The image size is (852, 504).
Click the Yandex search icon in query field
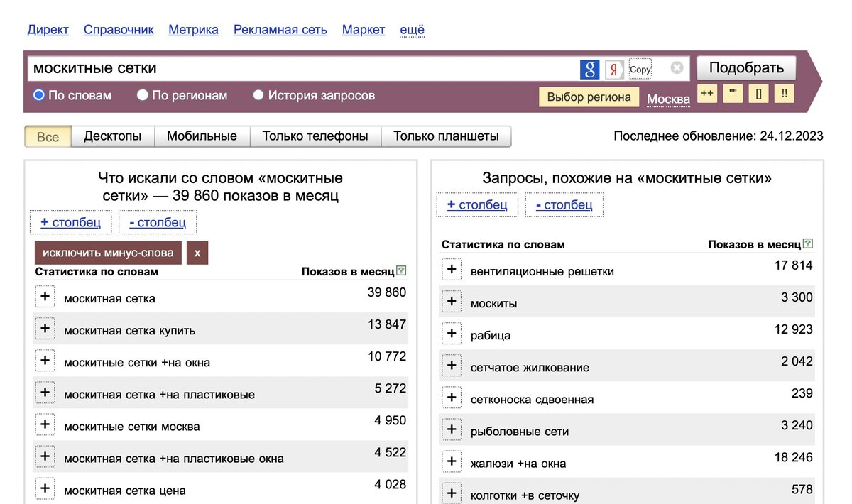coord(614,69)
